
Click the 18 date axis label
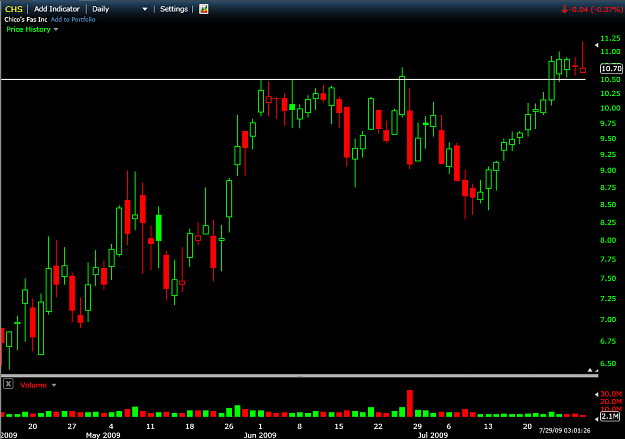coord(190,426)
